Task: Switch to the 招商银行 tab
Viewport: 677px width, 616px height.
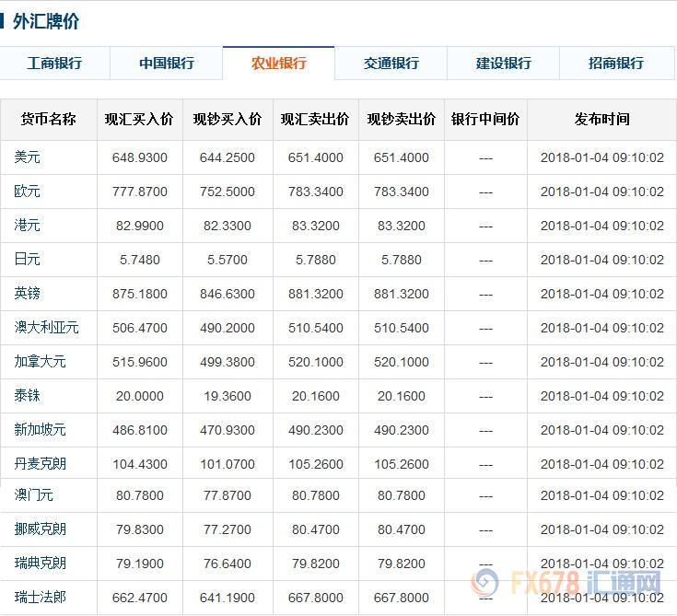Action: tap(616, 63)
